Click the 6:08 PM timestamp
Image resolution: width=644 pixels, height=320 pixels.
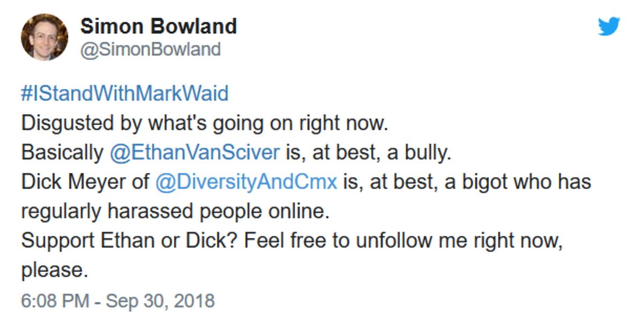[x=55, y=300]
